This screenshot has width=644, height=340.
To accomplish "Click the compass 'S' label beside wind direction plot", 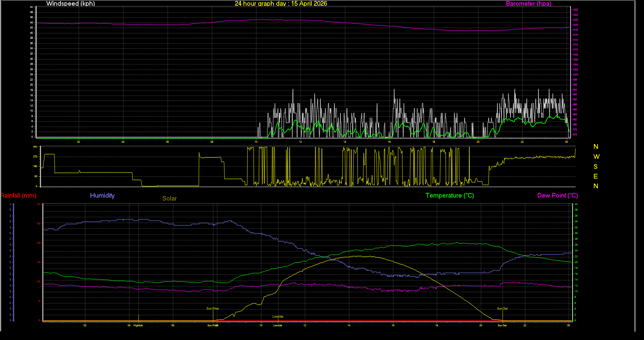I will tap(596, 166).
